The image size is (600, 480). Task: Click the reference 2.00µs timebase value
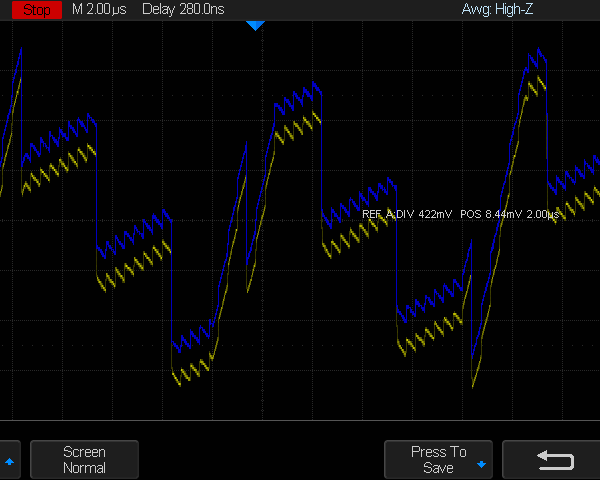[x=542, y=214]
